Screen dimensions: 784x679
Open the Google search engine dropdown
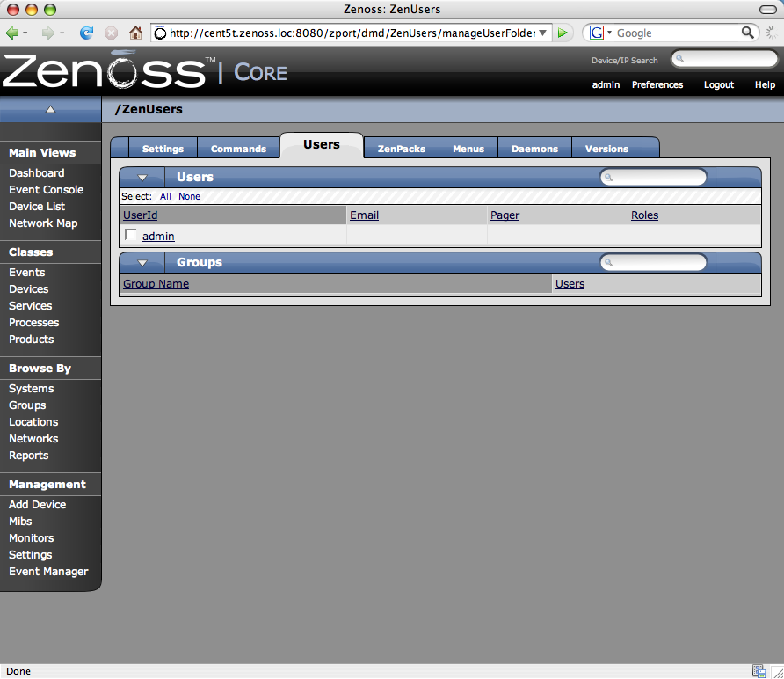point(609,33)
